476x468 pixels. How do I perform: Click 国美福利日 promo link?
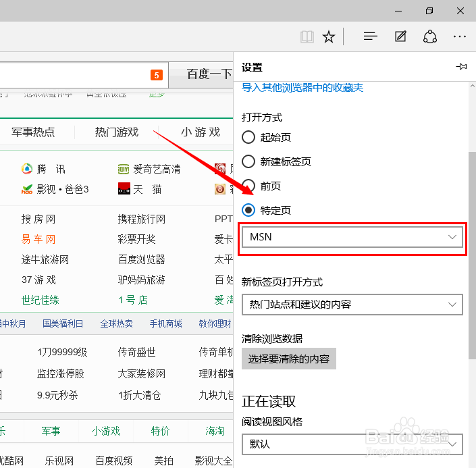click(63, 323)
